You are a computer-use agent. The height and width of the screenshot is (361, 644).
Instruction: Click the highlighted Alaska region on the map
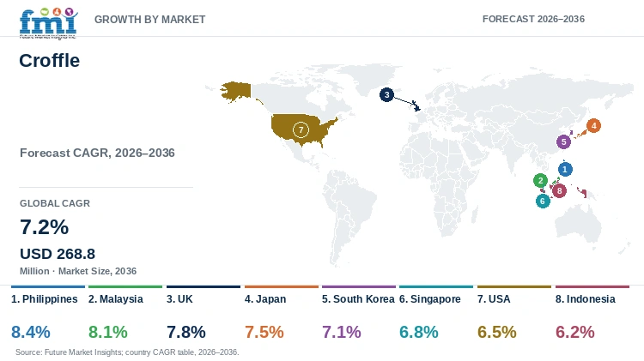coord(237,91)
